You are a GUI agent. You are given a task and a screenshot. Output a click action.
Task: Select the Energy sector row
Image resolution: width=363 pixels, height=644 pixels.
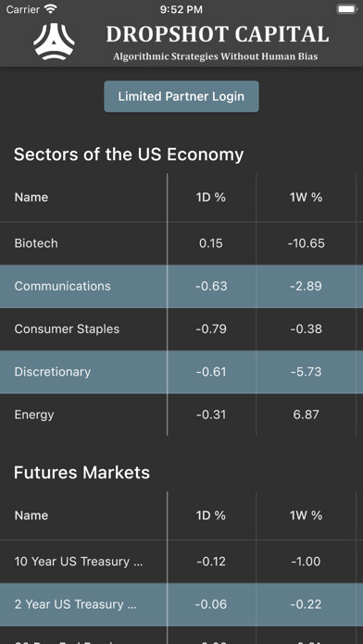(x=181, y=415)
